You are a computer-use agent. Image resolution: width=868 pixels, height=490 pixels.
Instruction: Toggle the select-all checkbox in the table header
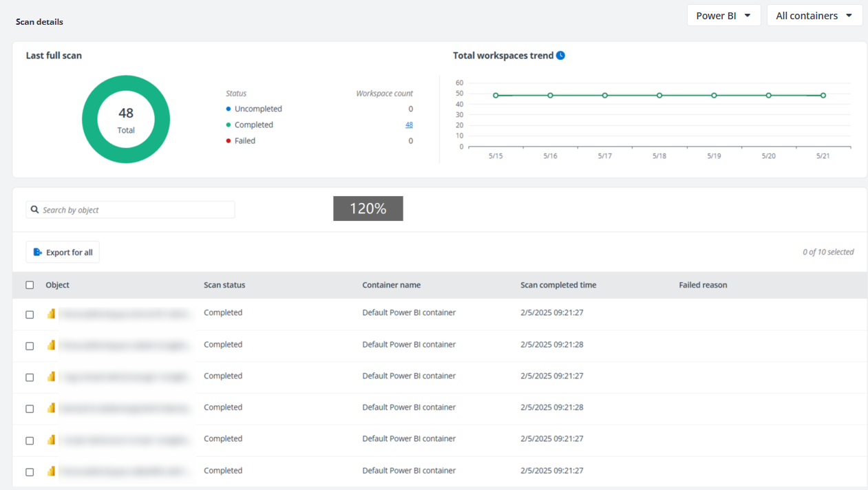pyautogui.click(x=30, y=285)
